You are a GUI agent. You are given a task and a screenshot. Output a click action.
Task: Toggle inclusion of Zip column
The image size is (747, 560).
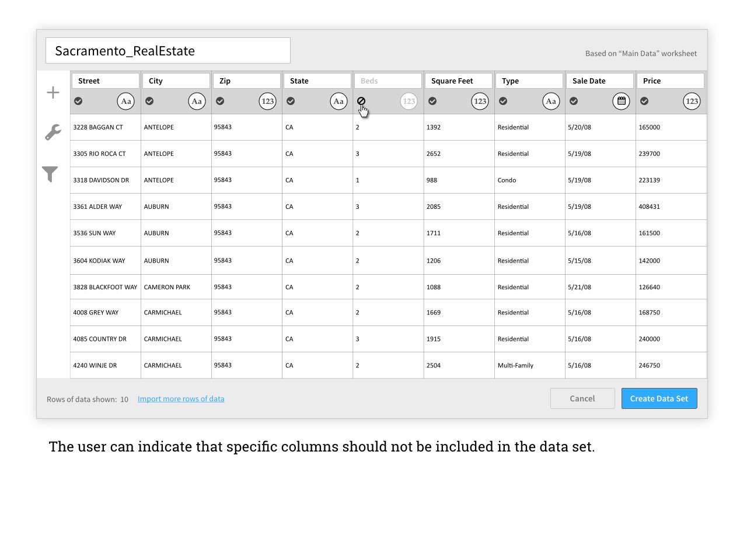[220, 101]
